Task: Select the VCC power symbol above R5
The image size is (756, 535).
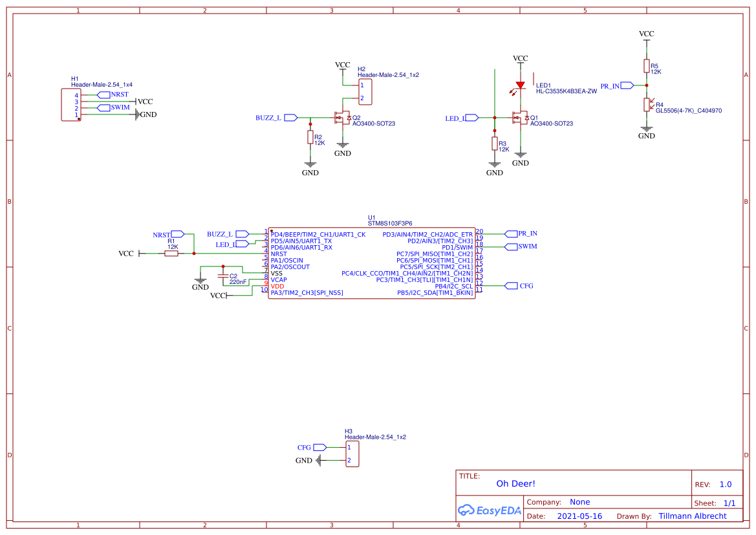Action: (647, 36)
